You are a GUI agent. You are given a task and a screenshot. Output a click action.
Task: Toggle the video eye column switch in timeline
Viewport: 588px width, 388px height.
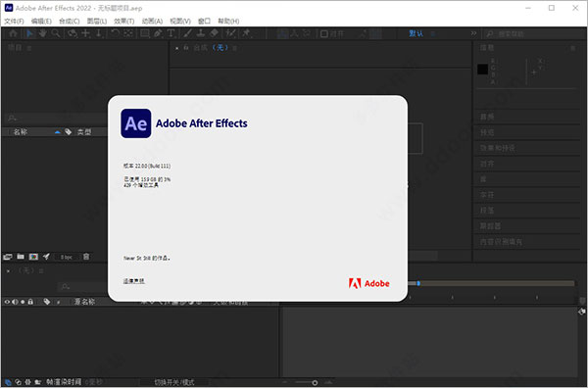(x=7, y=302)
